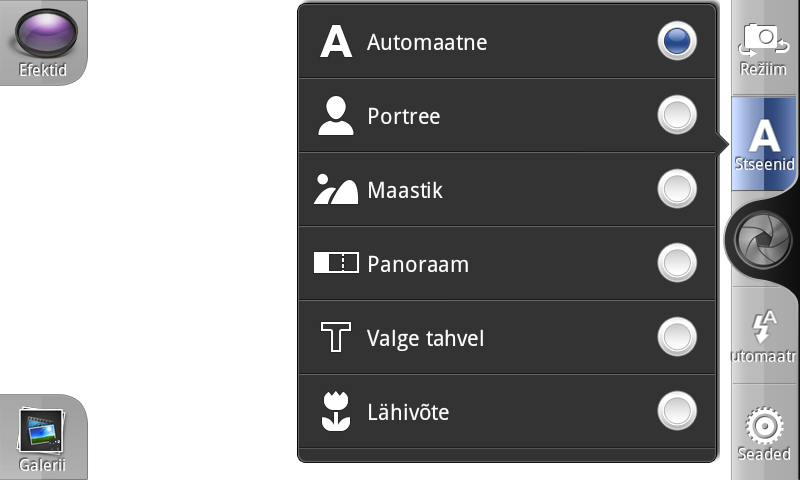Open the Galerii photo thumbnail
Image resolution: width=800 pixels, height=480 pixels.
pos(41,430)
